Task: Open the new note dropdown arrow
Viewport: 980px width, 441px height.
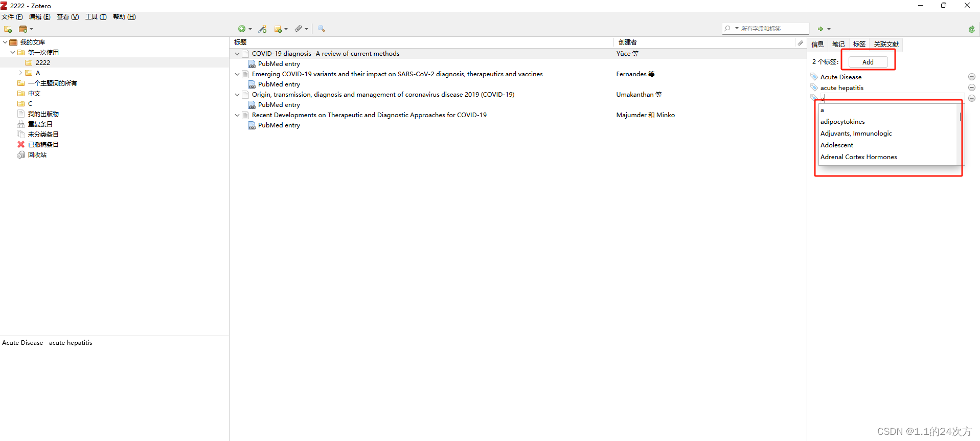Action: (286, 29)
